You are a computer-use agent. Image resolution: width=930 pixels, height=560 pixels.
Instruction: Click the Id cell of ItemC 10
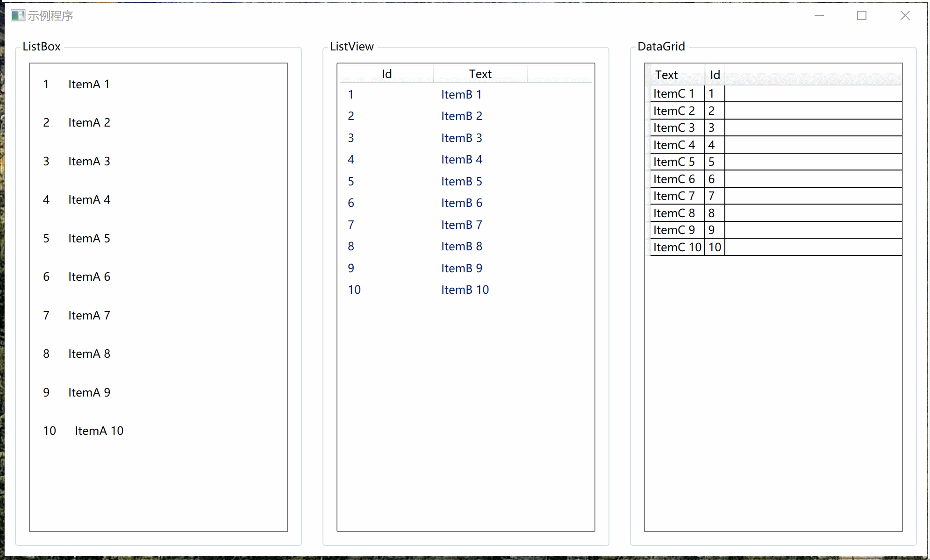[715, 248]
